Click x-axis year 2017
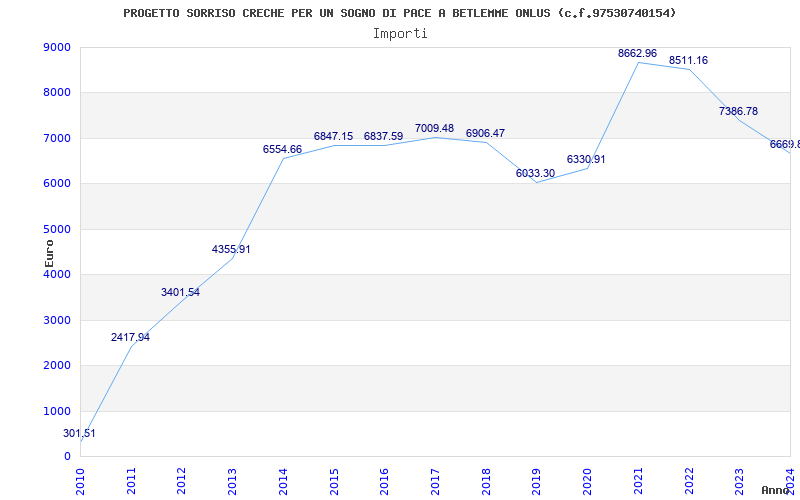800x500 pixels. click(x=436, y=481)
